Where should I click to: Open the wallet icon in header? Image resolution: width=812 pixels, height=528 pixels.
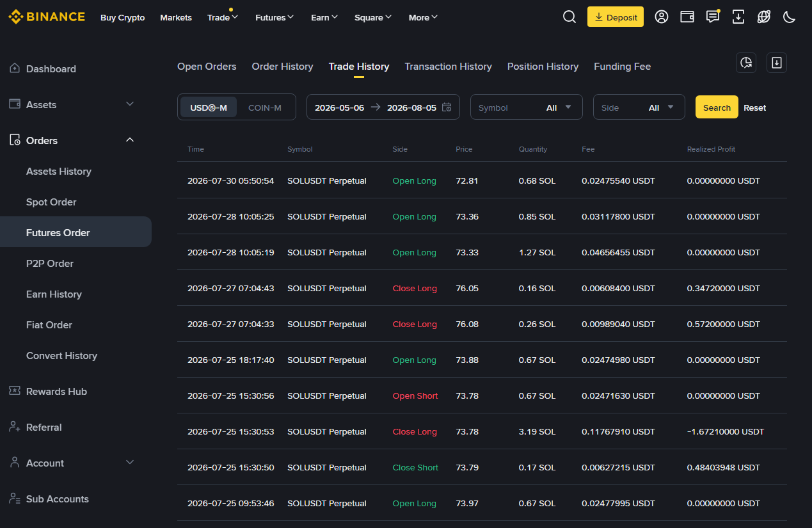(x=687, y=17)
